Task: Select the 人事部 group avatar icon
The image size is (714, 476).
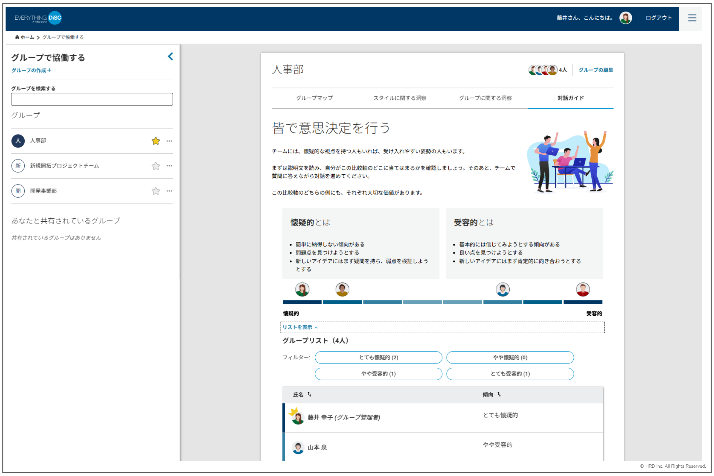Action: [17, 141]
